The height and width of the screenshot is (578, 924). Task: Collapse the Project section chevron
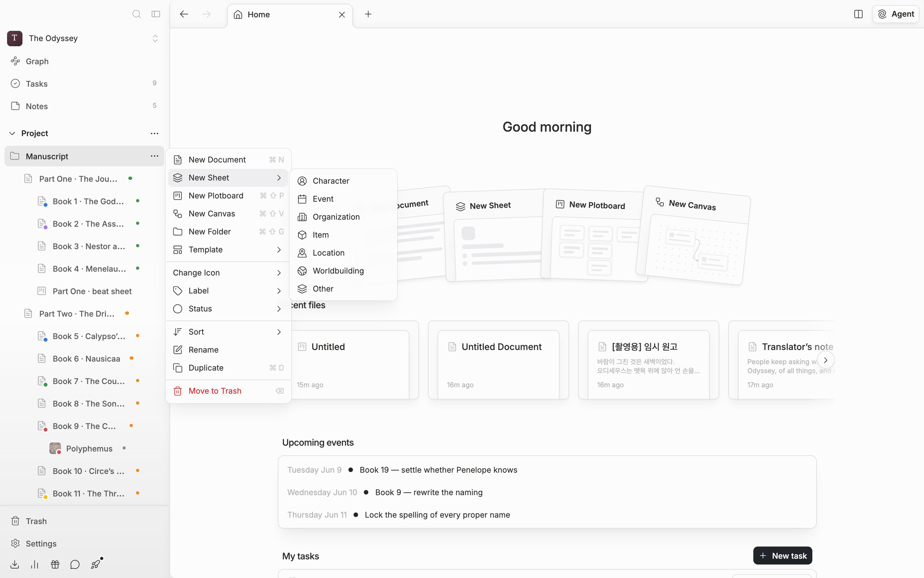pos(12,133)
